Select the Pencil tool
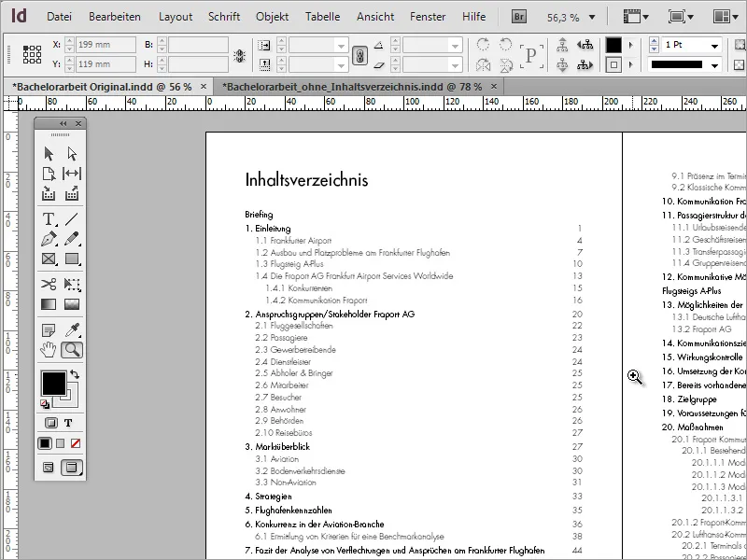 tap(72, 239)
